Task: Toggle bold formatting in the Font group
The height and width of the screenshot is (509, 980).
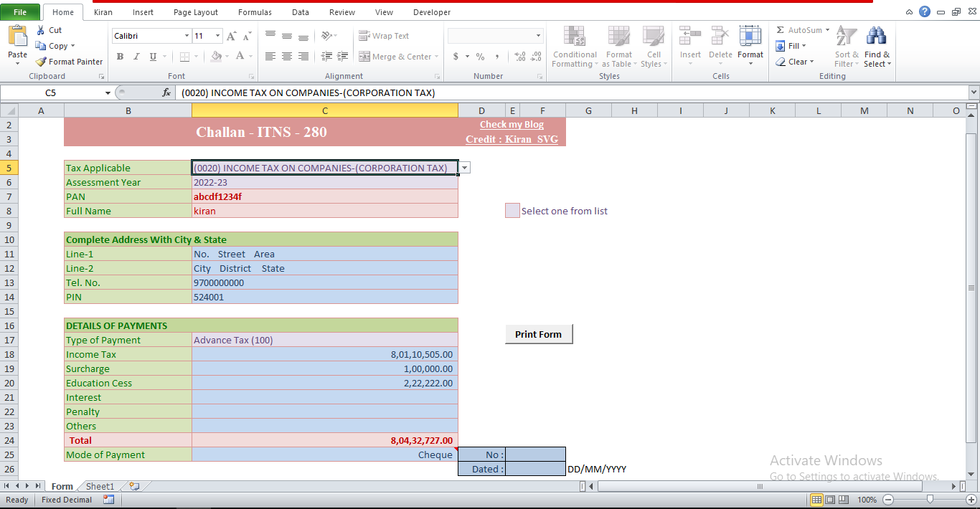Action: point(120,56)
